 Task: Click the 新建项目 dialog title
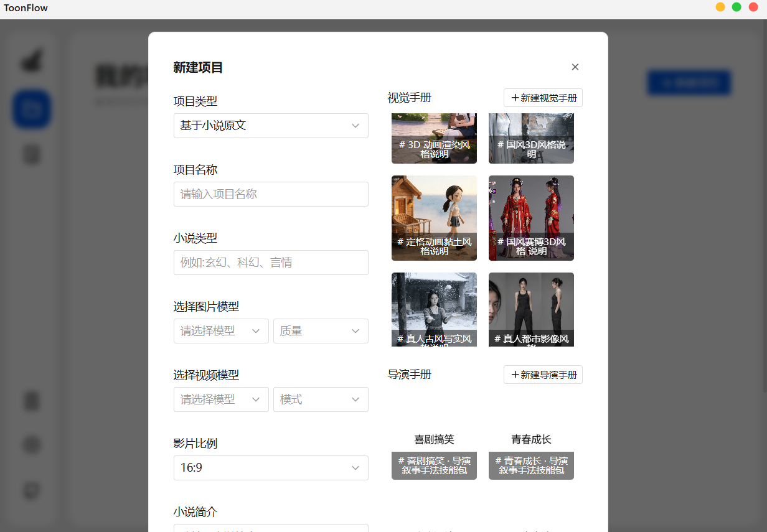tap(198, 68)
